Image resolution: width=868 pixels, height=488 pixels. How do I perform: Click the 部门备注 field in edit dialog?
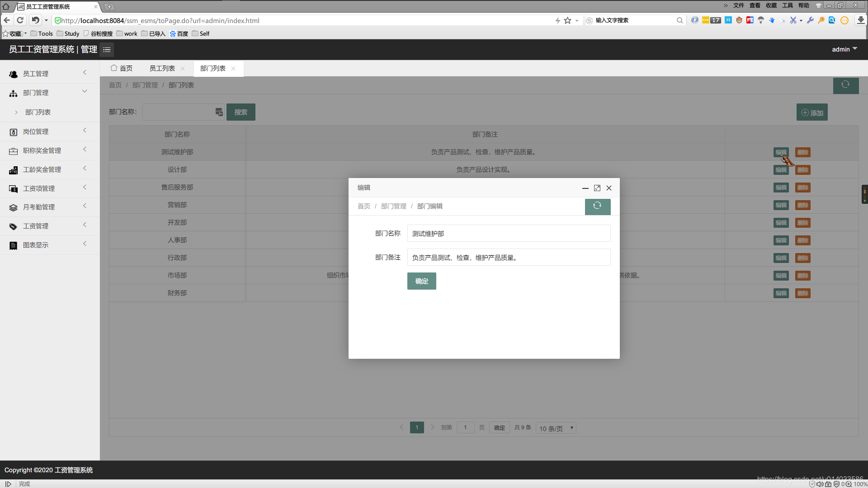509,257
